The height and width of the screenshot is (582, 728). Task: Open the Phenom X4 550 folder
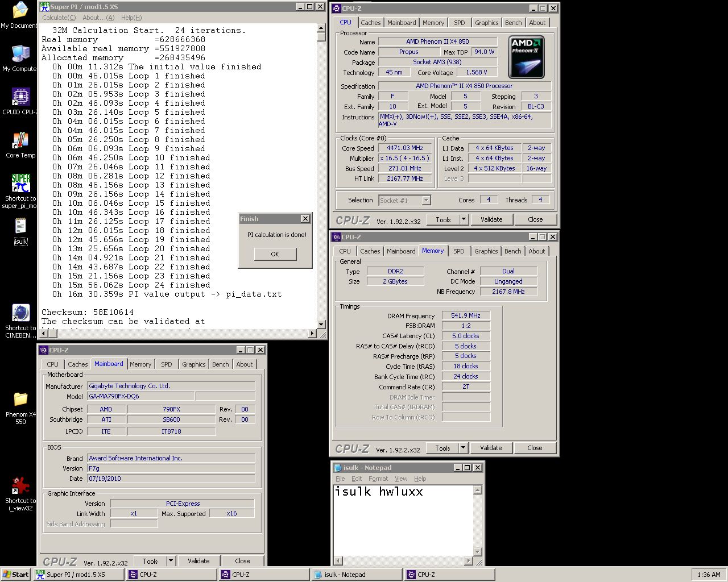[x=20, y=408]
